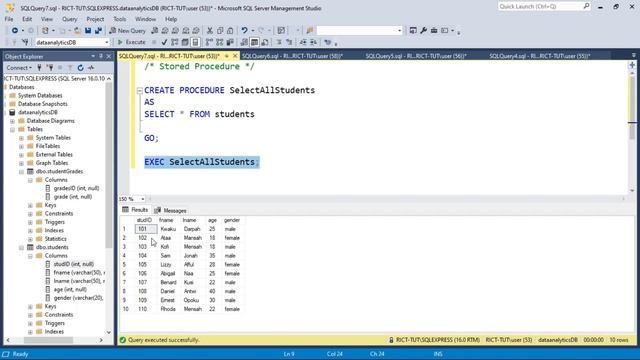Open the Messages results tab

point(171,211)
